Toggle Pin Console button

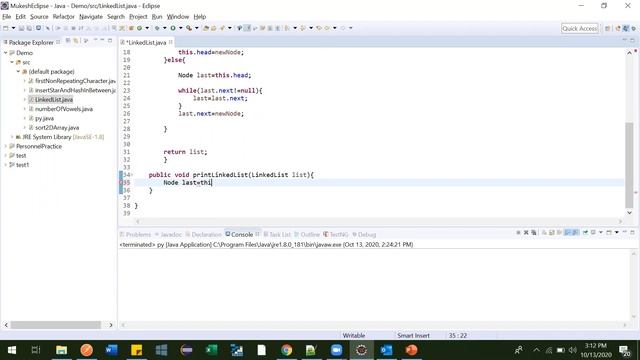pos(585,233)
